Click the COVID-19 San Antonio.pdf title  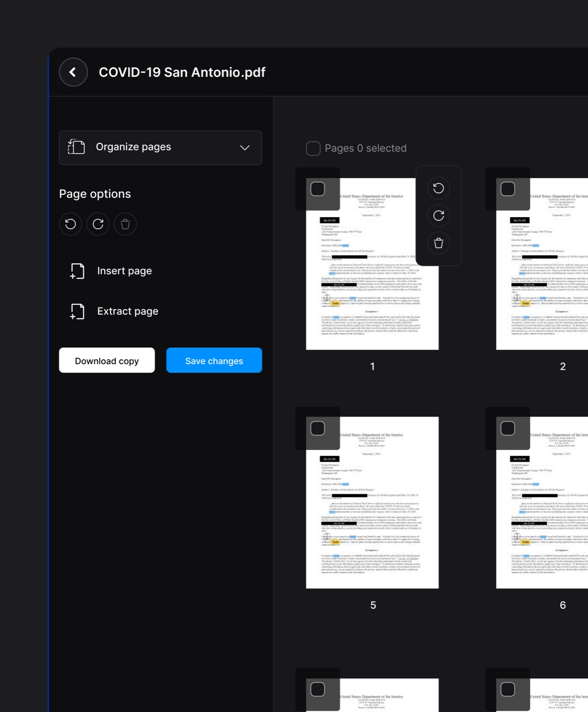tap(182, 72)
